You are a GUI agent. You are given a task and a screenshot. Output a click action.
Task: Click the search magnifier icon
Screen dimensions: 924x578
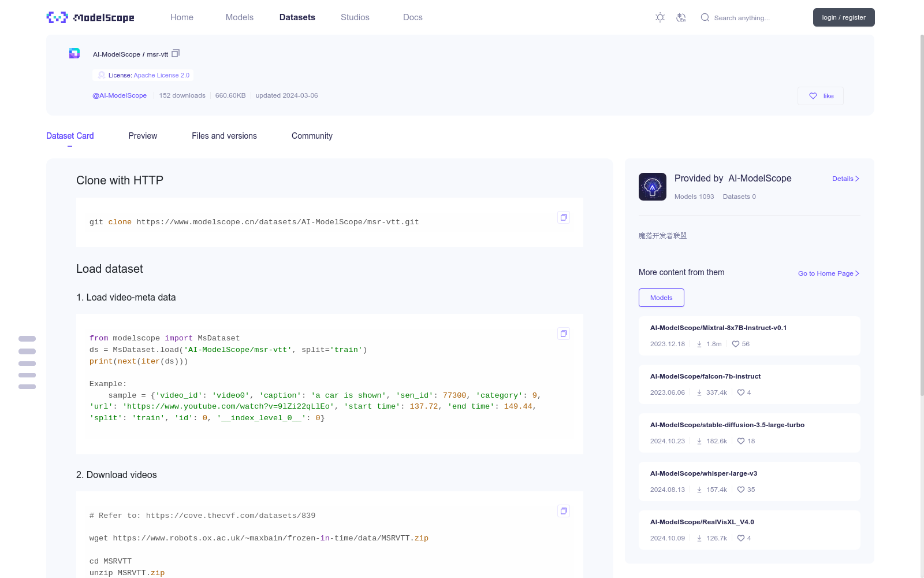pyautogui.click(x=705, y=17)
